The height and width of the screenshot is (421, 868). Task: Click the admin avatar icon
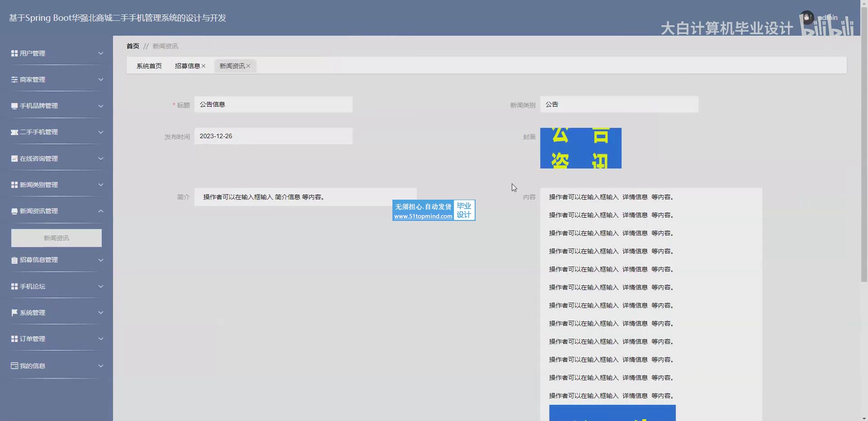[x=807, y=18]
